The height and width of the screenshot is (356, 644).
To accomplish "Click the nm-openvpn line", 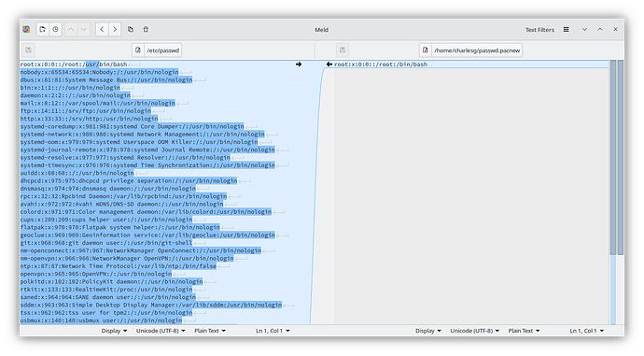I will pyautogui.click(x=127, y=259).
